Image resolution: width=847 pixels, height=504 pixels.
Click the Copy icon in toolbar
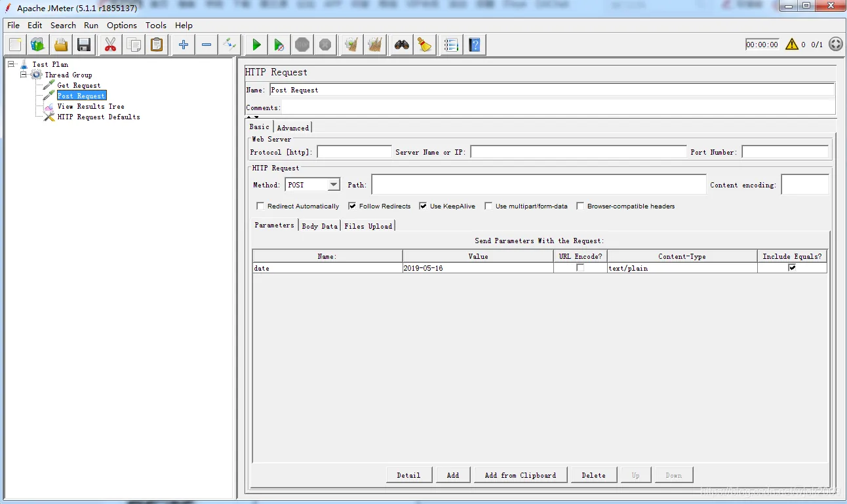pyautogui.click(x=134, y=45)
